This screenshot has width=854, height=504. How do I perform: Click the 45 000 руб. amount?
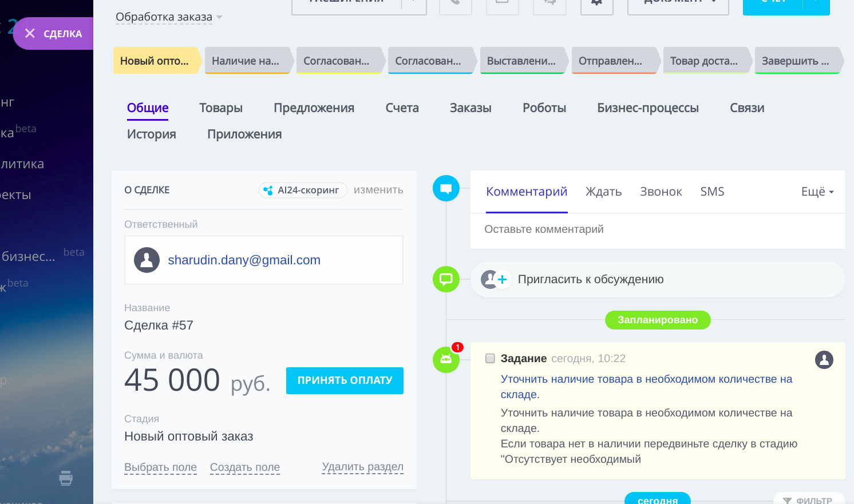pyautogui.click(x=197, y=380)
